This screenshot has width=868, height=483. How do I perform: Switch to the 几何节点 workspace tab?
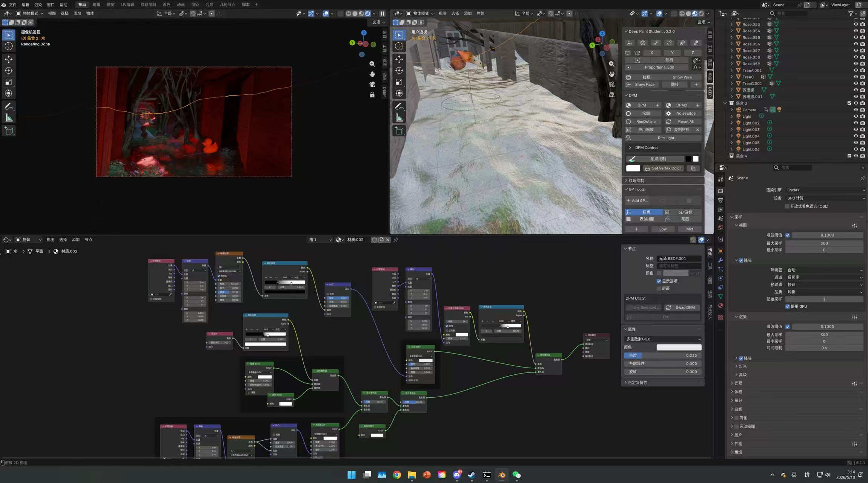(x=227, y=5)
